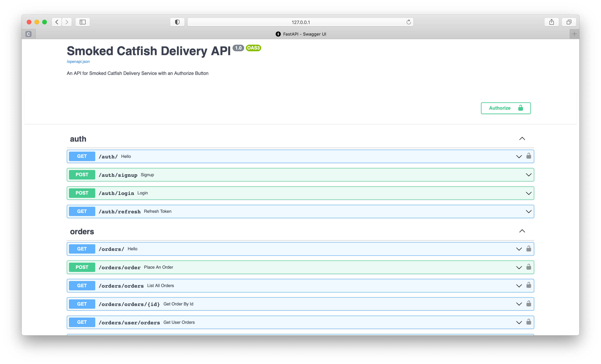Screen dimensions: 601x364
Task: Click the lock icon on GET /auth/ endpoint
Action: [x=529, y=156]
